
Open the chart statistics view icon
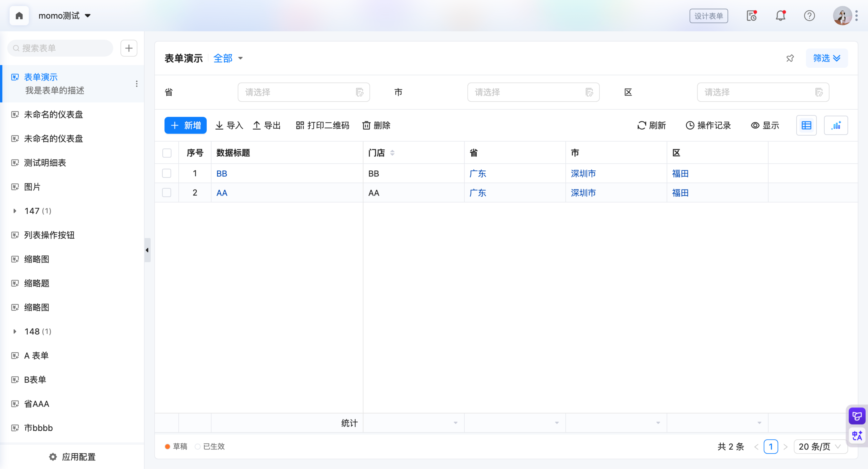tap(836, 125)
